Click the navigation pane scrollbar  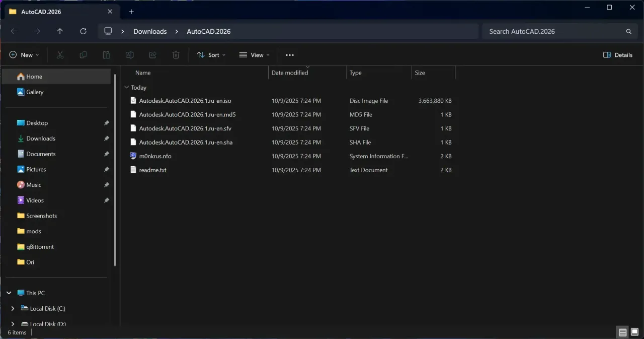point(115,170)
